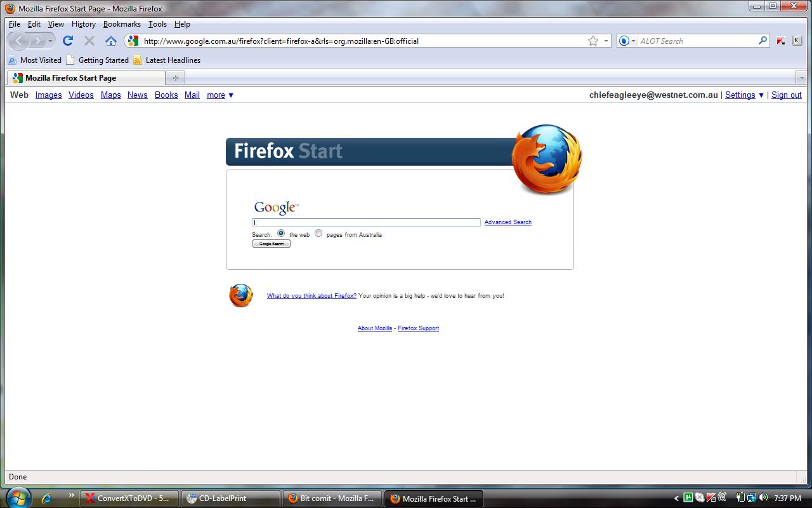The image size is (812, 508).
Task: Select 'the web' search option
Action: 281,233
